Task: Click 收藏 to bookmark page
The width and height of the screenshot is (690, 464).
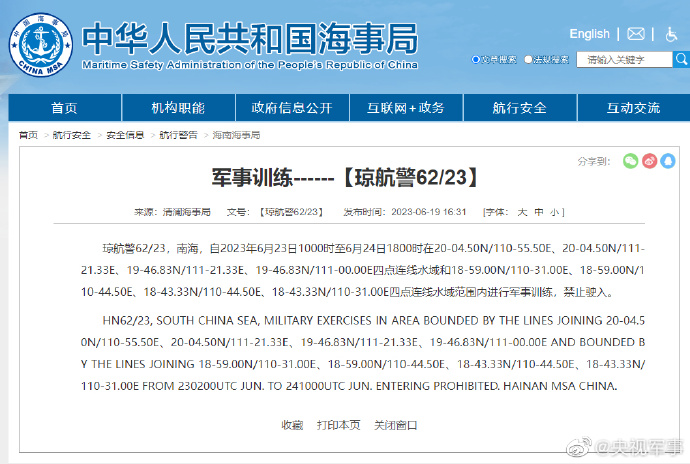Action: [x=292, y=425]
